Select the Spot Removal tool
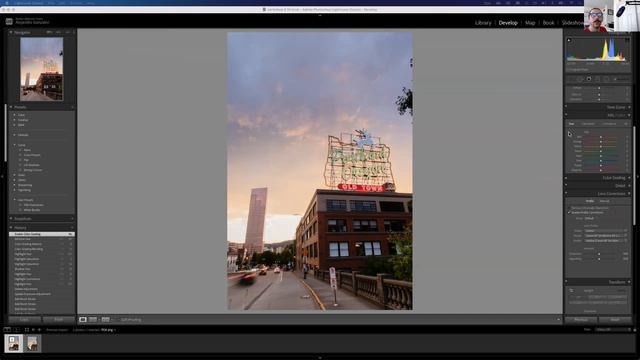This screenshot has width=640, height=360. [580, 79]
